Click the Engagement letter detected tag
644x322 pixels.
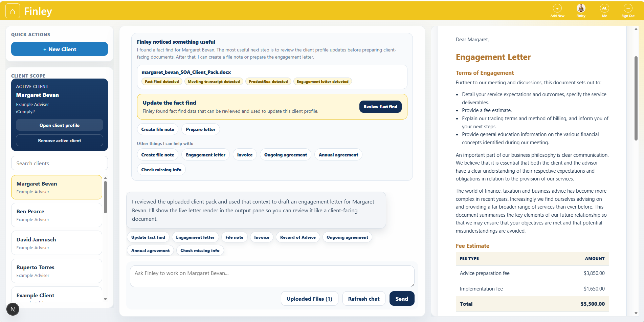[323, 82]
